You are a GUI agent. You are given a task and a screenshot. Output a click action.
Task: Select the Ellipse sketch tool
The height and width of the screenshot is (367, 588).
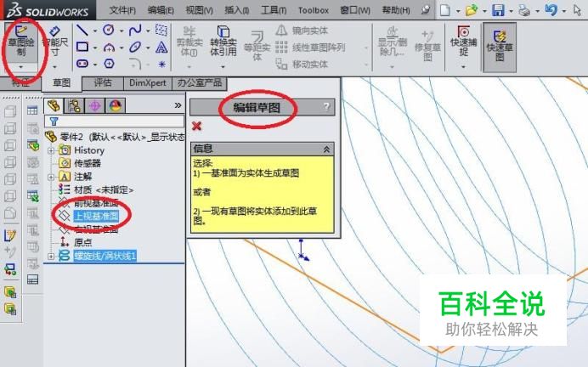135,48
